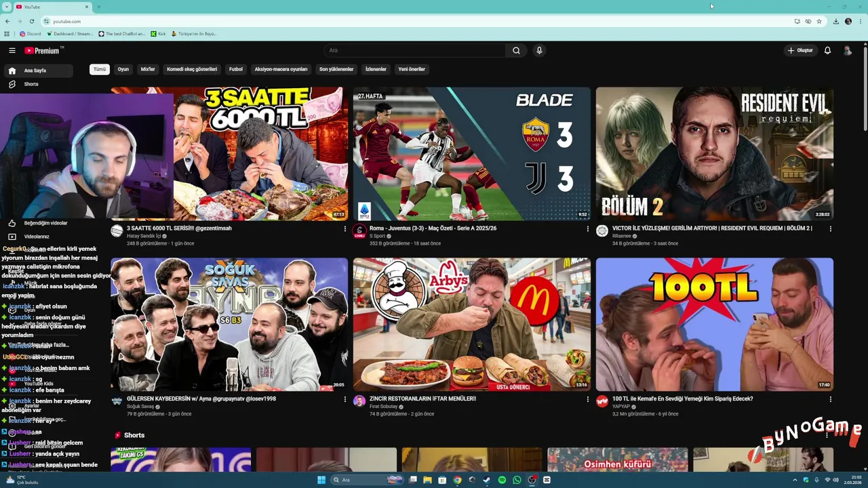Open the Windows Start button

321,480
